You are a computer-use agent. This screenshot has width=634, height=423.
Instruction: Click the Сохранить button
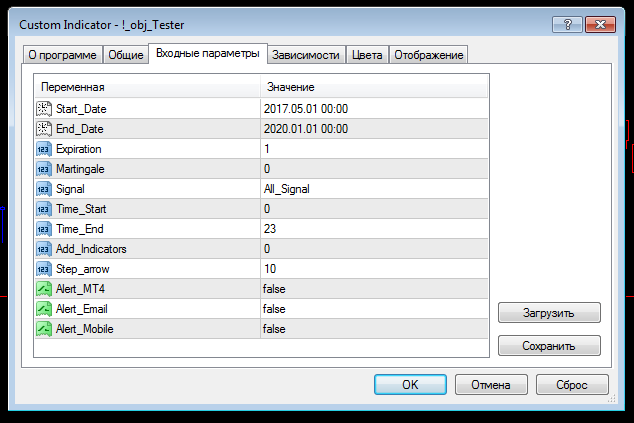click(549, 346)
